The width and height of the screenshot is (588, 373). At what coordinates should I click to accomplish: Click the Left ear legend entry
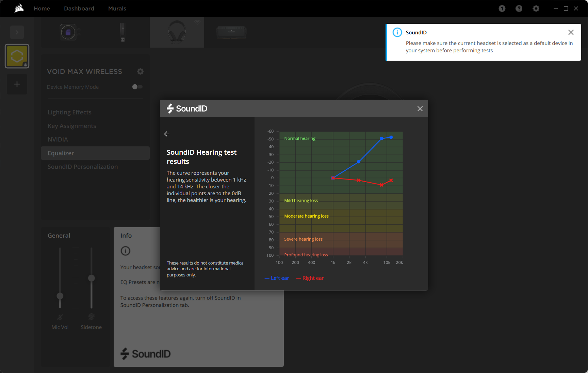click(x=277, y=278)
